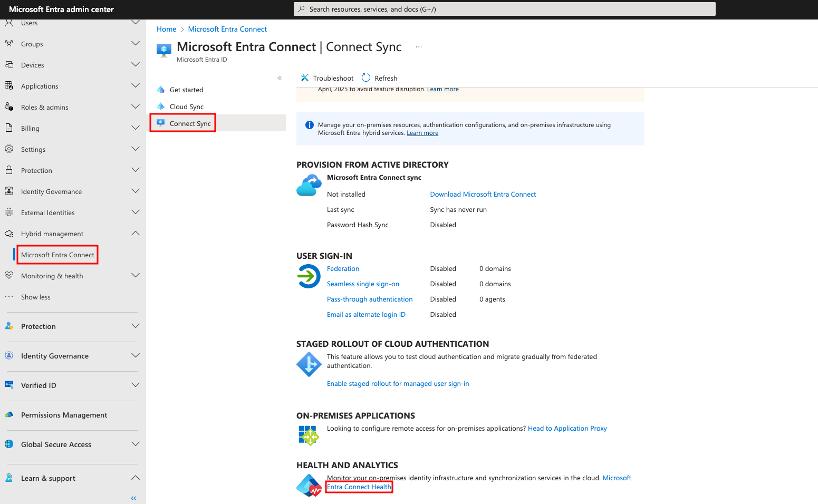Click the Roles & admins icon
This screenshot has width=818, height=504.
coord(9,107)
